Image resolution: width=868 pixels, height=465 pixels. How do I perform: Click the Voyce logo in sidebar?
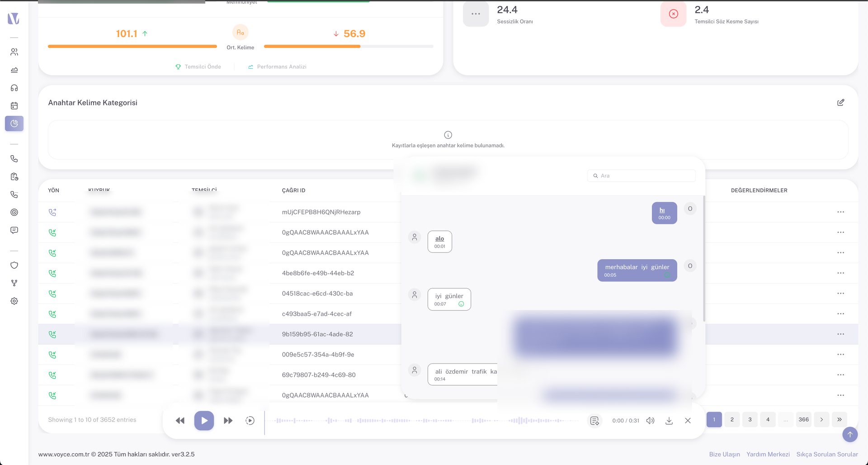tap(14, 19)
